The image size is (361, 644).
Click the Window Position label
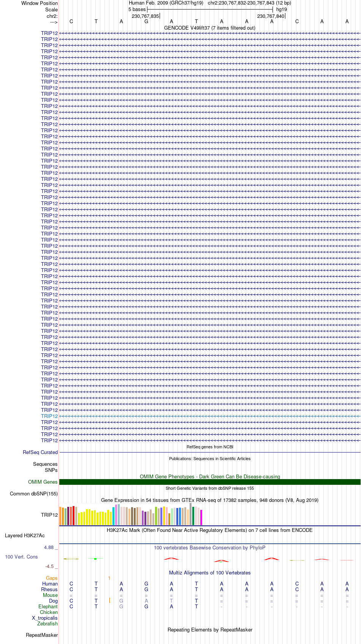coord(40,3)
